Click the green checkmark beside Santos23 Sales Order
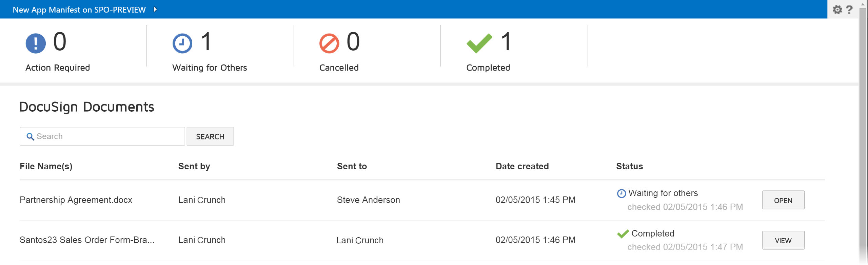The image size is (868, 265). (x=623, y=233)
